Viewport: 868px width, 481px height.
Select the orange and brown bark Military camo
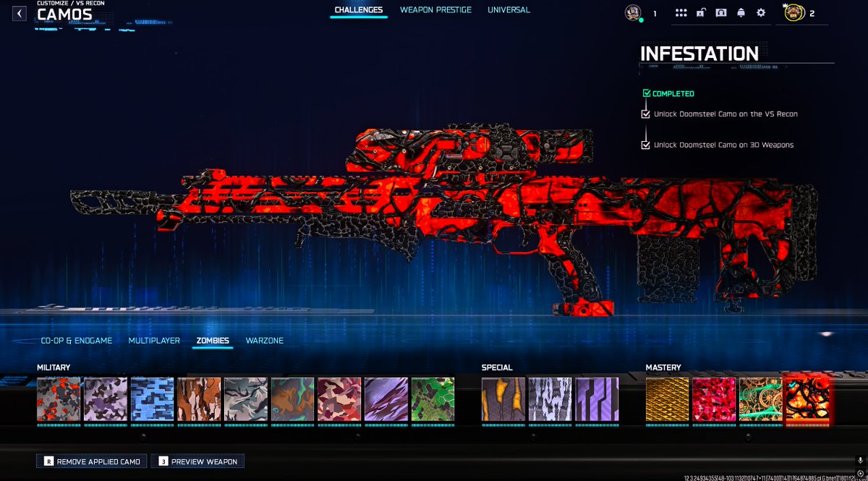coord(199,399)
